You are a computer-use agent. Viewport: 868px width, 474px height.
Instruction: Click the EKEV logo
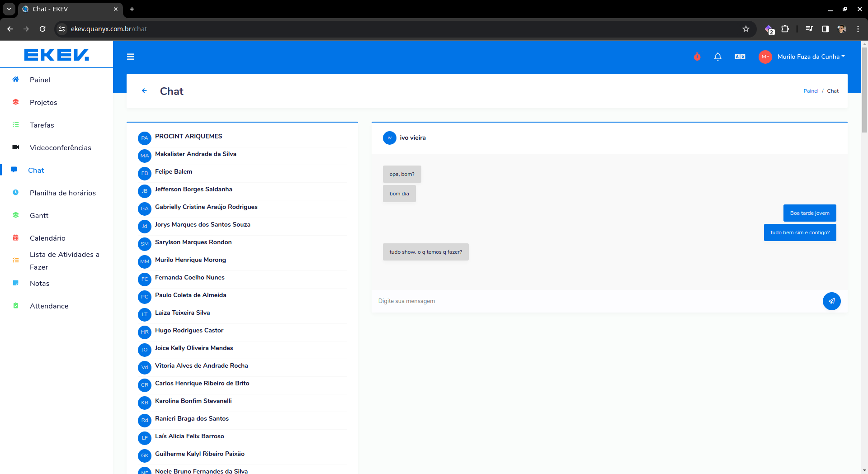coord(57,55)
